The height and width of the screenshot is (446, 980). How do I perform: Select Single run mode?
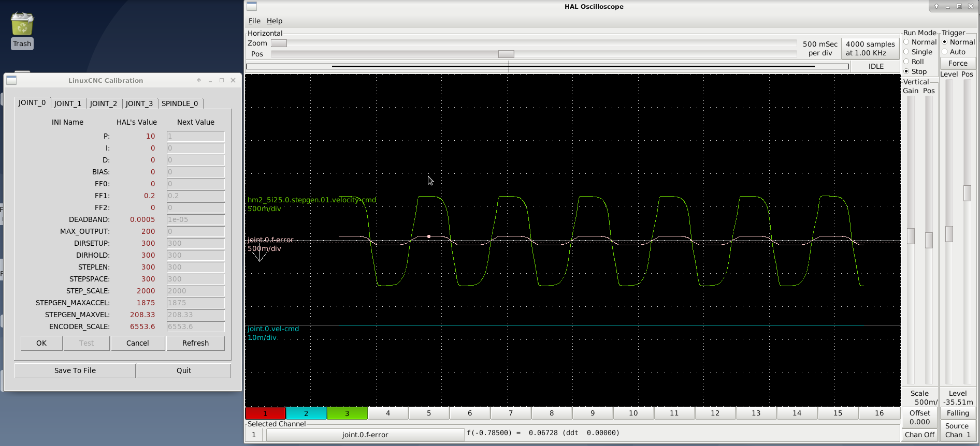pos(918,52)
